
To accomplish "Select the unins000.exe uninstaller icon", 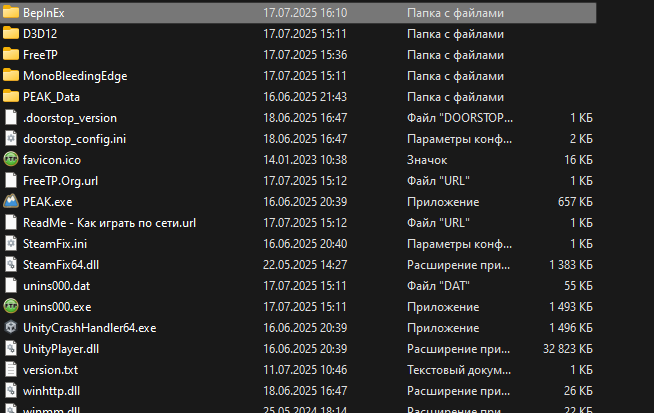I will coord(11,307).
